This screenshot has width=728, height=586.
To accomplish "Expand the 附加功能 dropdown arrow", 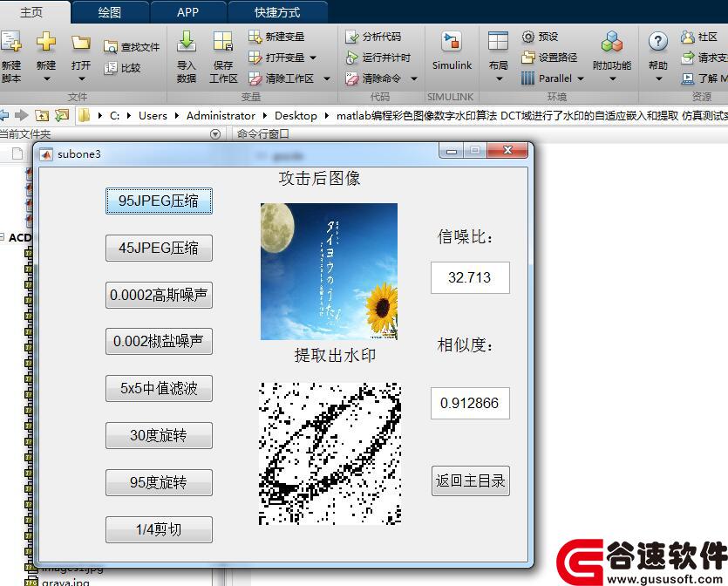I will click(x=612, y=79).
